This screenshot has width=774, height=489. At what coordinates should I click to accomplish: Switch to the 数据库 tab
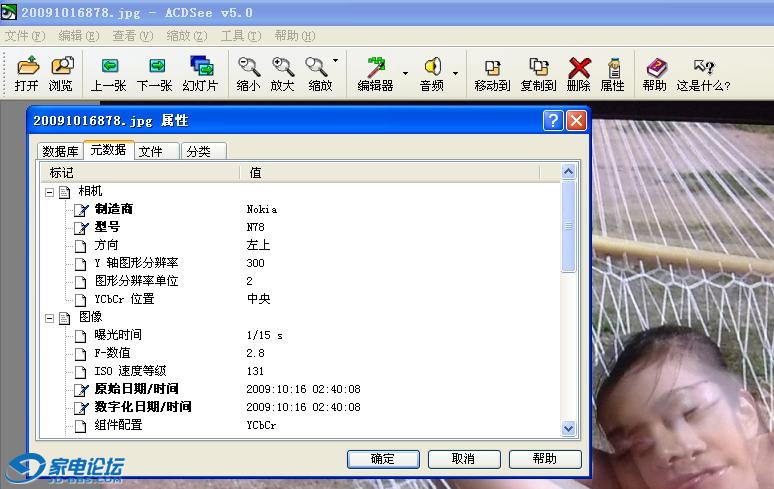60,151
